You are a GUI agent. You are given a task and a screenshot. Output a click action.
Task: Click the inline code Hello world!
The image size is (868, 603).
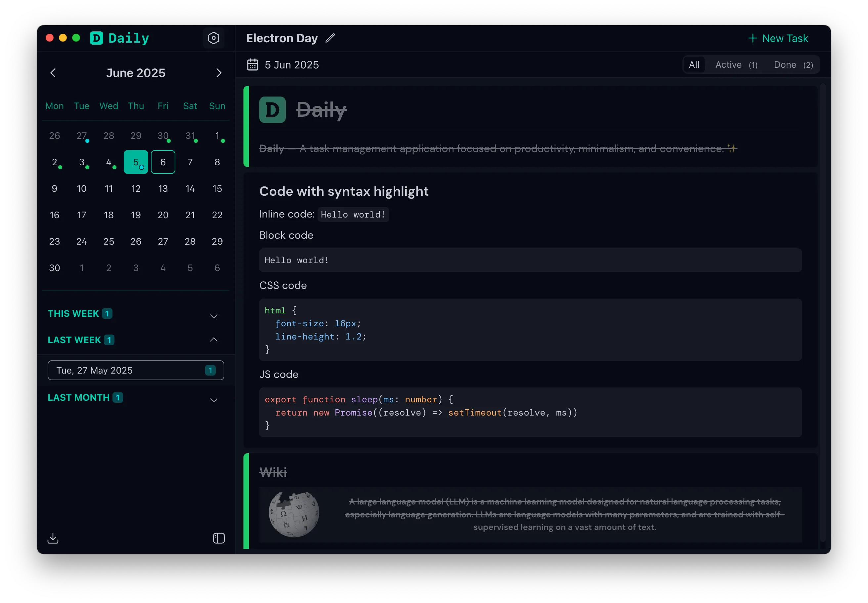point(353,215)
